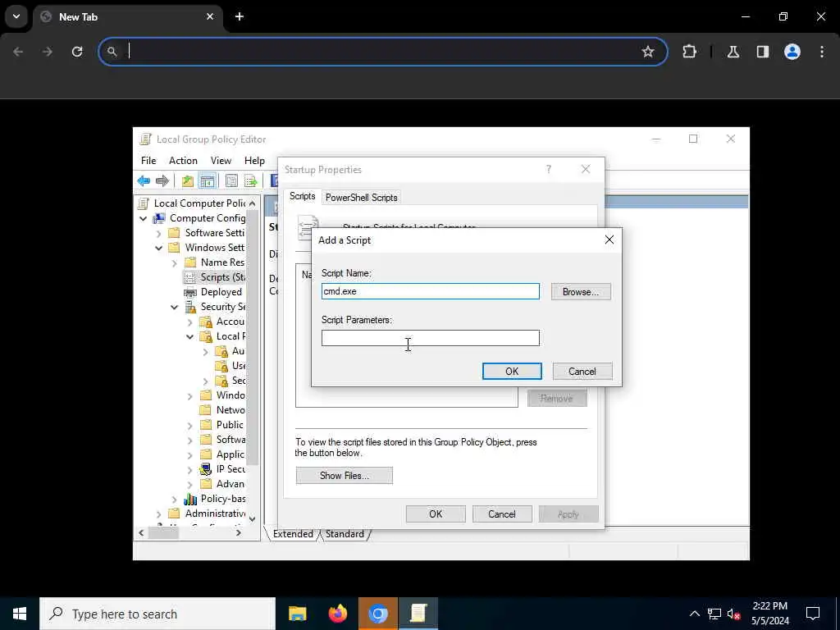This screenshot has width=840, height=630.
Task: Open Chrome profile avatar icon
Action: [x=792, y=52]
